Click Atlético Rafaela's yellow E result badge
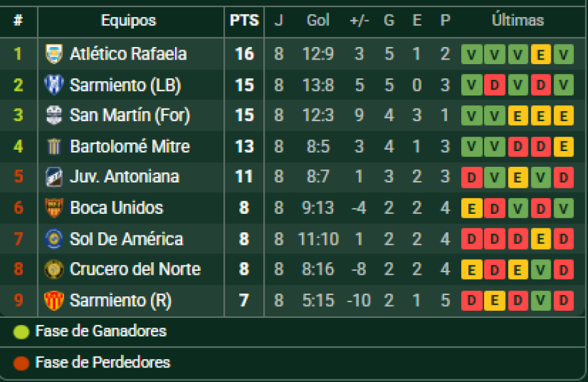588x382 pixels. pyautogui.click(x=540, y=54)
